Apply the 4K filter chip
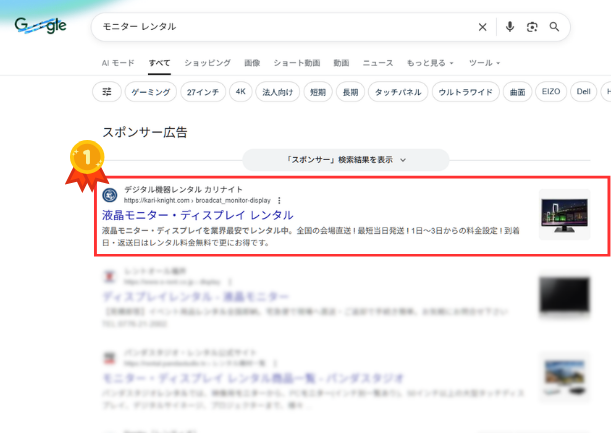This screenshot has width=611, height=433. click(240, 92)
